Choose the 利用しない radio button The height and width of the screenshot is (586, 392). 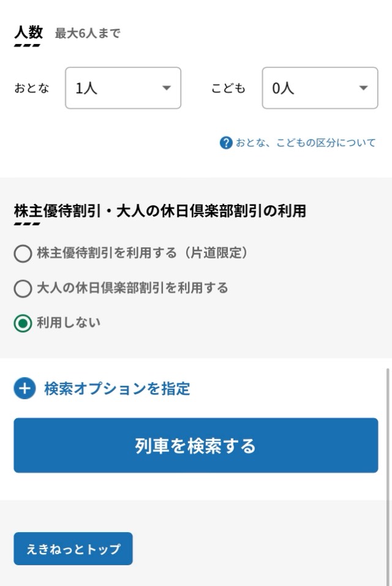[23, 323]
